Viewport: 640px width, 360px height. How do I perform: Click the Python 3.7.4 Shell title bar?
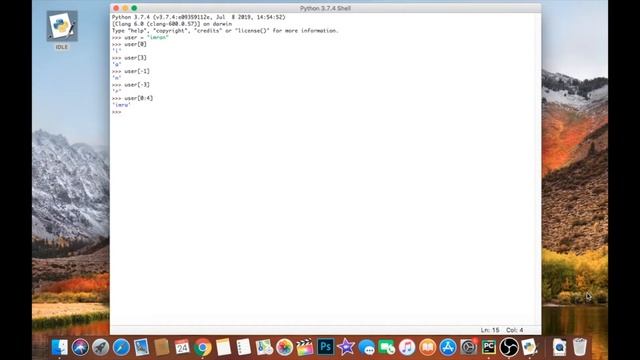325,8
